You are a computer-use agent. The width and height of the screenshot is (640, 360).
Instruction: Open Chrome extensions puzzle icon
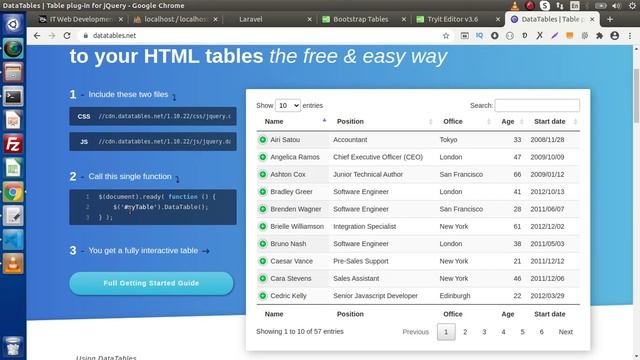click(600, 36)
